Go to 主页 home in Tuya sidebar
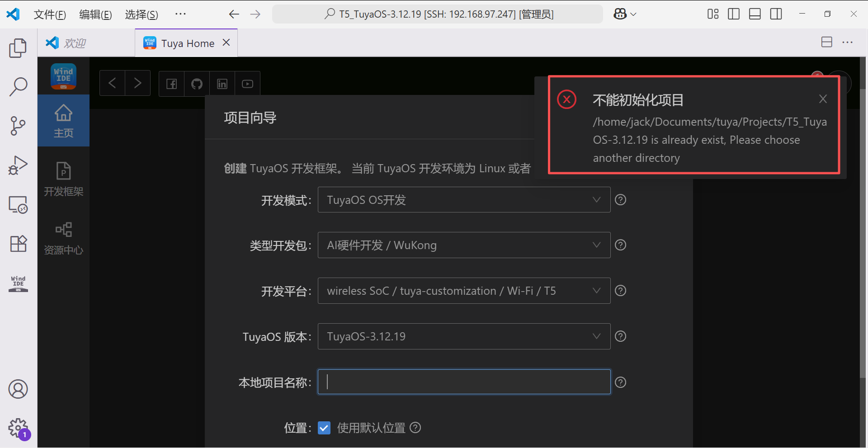The width and height of the screenshot is (868, 448). (63, 121)
